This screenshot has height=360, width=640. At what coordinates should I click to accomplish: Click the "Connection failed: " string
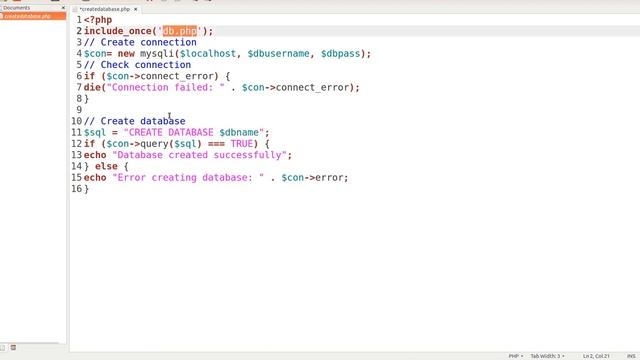click(x=166, y=87)
